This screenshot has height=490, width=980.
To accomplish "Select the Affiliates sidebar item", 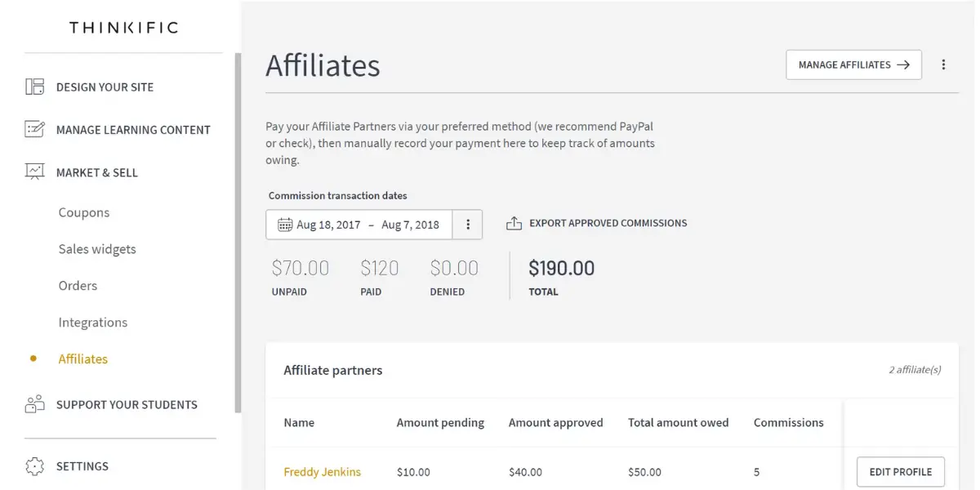I will 83,359.
